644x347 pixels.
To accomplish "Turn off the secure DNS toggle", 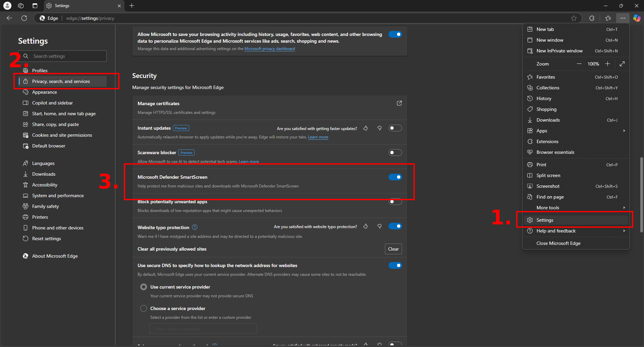I will (395, 265).
